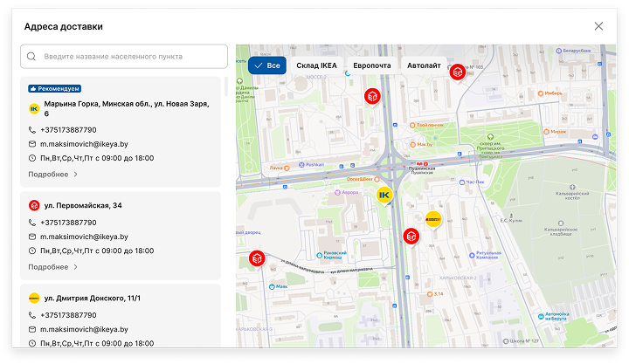Select address 'ул. Первомайская, 34'
This screenshot has height=364, width=629.
83,206
